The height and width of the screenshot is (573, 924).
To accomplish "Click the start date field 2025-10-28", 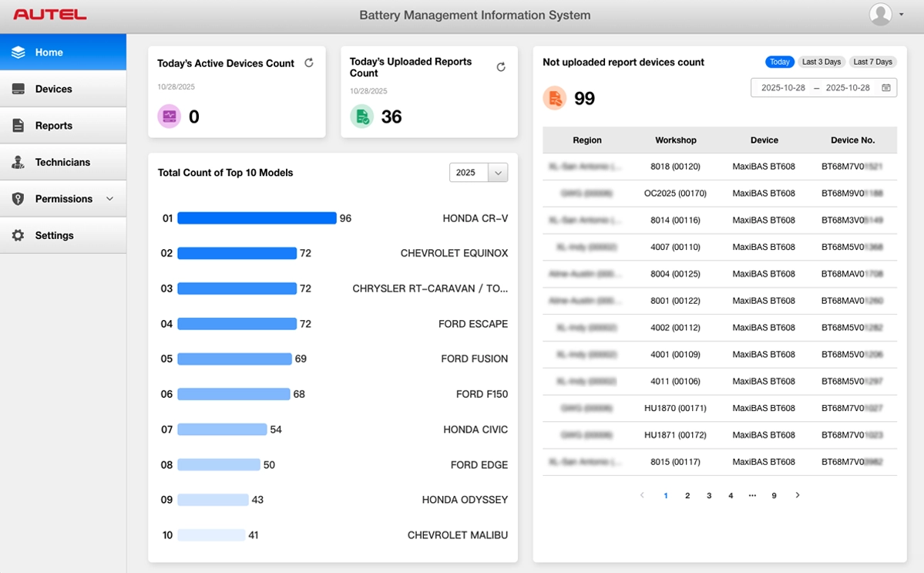I will tap(783, 88).
